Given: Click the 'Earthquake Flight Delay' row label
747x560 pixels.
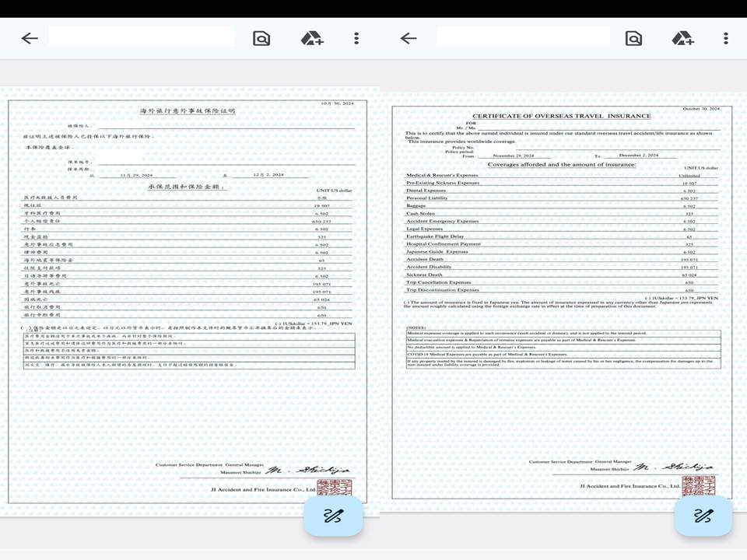Looking at the screenshot, I should (x=435, y=236).
